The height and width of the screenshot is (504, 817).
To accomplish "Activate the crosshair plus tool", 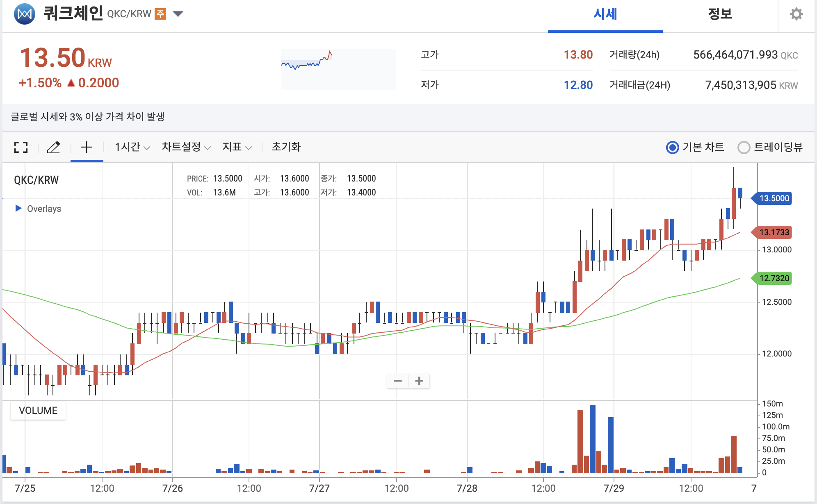I will (x=87, y=147).
